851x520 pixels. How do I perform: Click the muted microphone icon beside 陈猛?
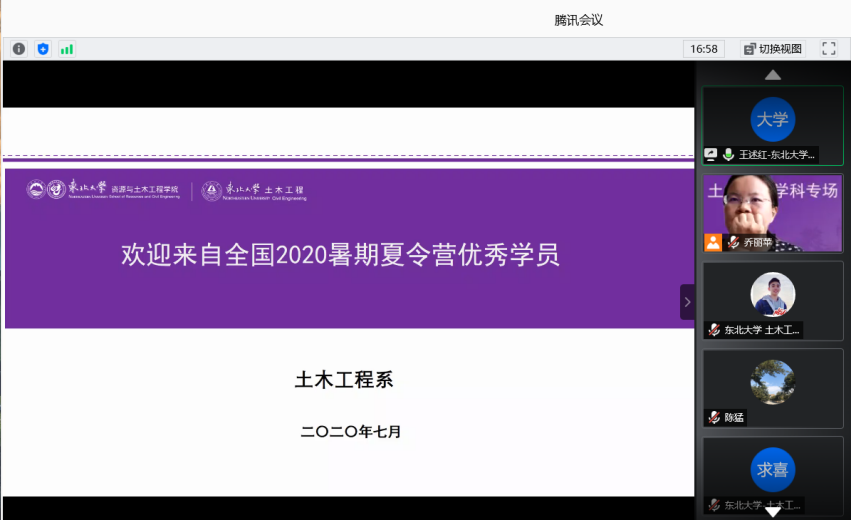coord(714,417)
